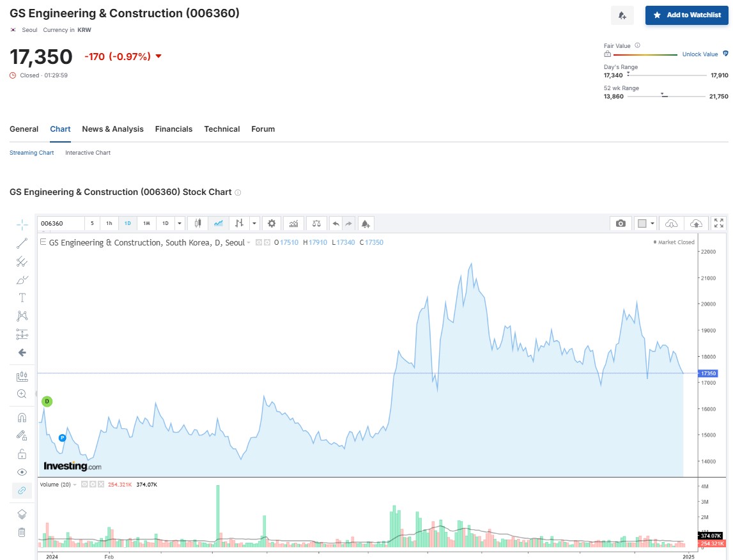
Task: Open chart properties gear icon
Action: (x=272, y=224)
